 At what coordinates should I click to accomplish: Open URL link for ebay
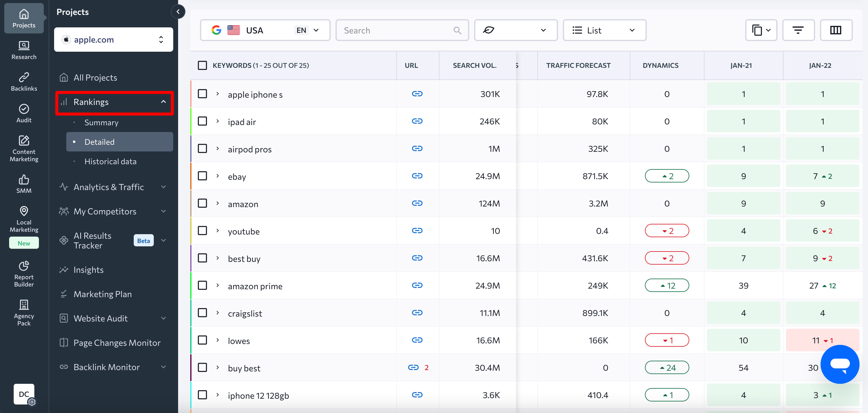pyautogui.click(x=417, y=176)
